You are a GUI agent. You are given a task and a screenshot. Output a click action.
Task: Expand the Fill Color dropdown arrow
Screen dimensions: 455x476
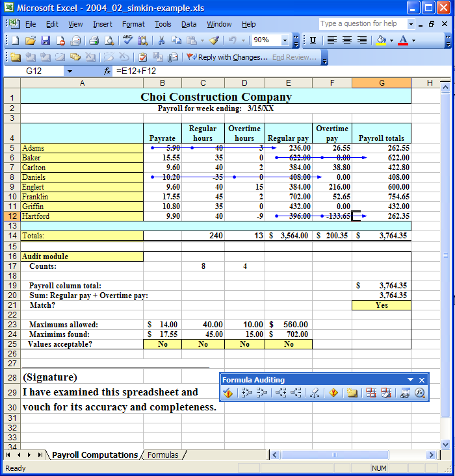pyautogui.click(x=391, y=40)
